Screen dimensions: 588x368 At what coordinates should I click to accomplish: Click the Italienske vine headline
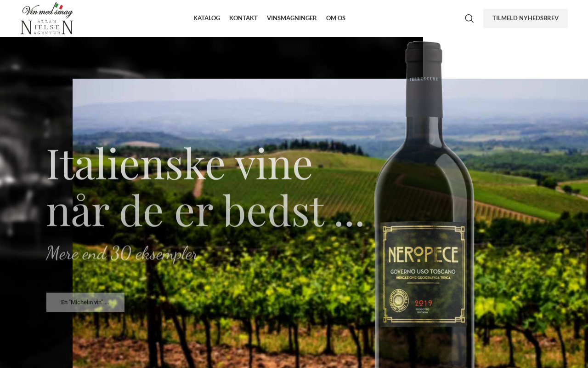(x=205, y=186)
